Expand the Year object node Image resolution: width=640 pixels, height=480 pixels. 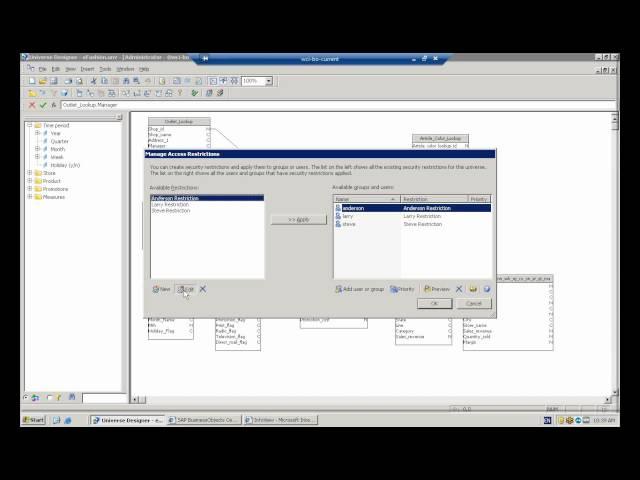click(37, 133)
